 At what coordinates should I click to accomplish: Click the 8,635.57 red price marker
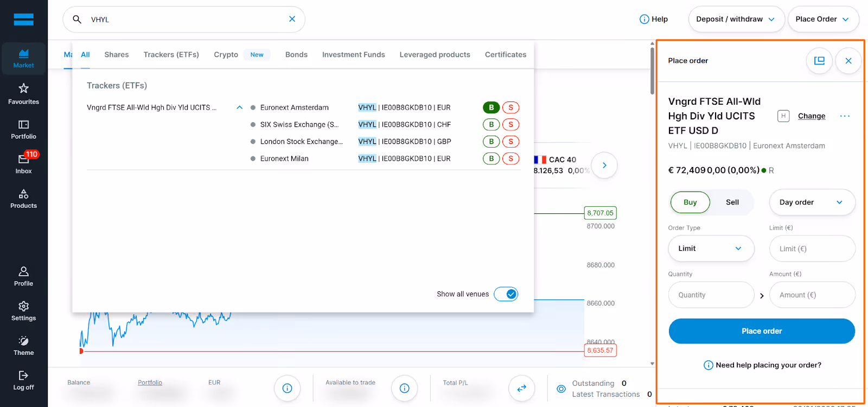(x=600, y=351)
